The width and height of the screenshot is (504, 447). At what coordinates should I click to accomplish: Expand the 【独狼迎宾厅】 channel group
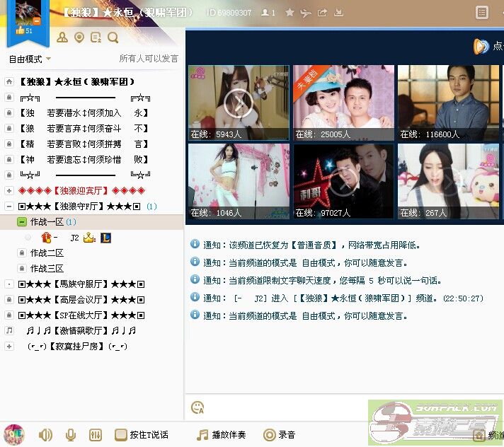[9, 191]
